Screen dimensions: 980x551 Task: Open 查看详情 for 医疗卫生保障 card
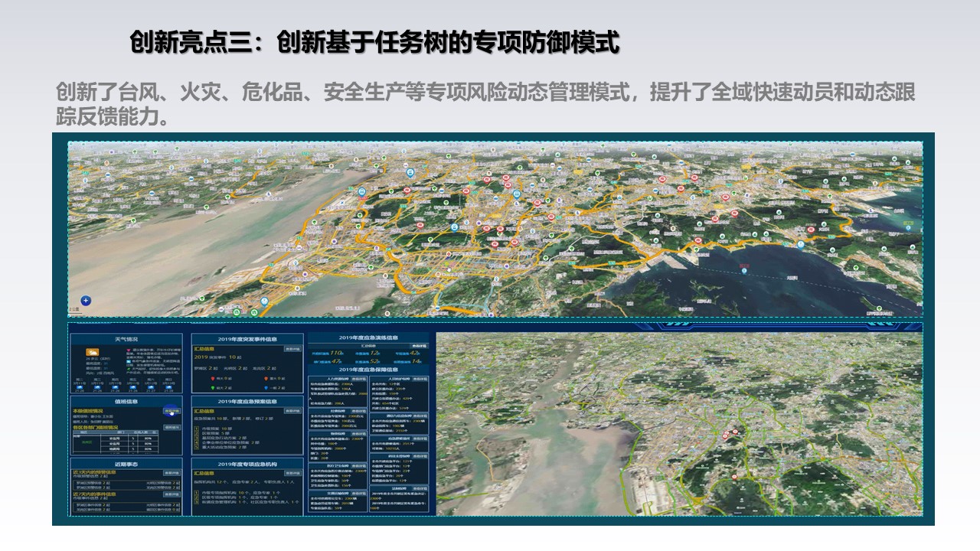pos(359,465)
